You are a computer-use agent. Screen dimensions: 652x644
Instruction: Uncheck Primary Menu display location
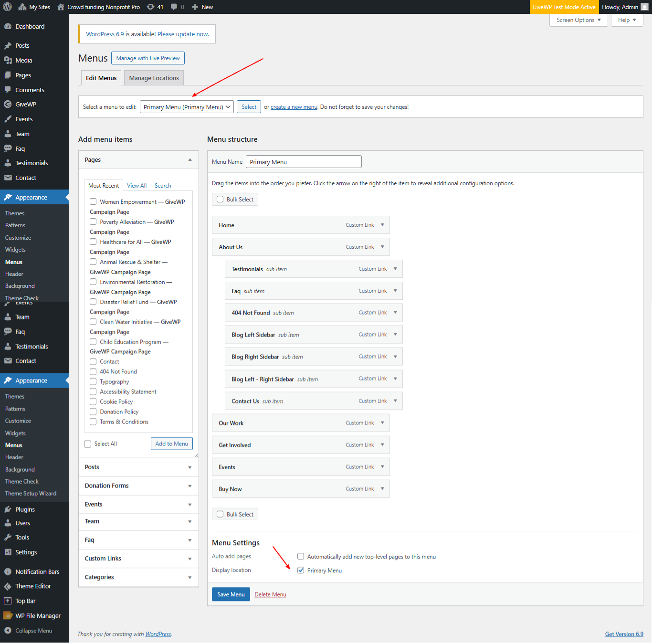(x=301, y=570)
